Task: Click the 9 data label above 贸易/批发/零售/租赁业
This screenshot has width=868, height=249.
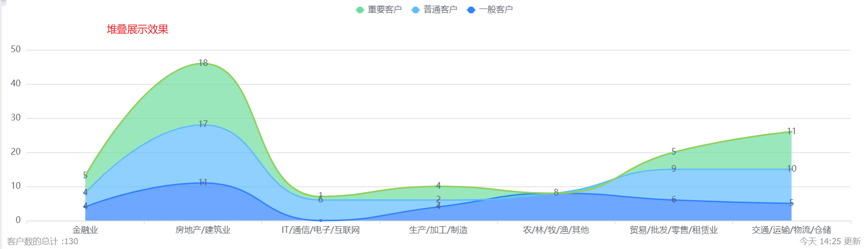Action: [673, 169]
